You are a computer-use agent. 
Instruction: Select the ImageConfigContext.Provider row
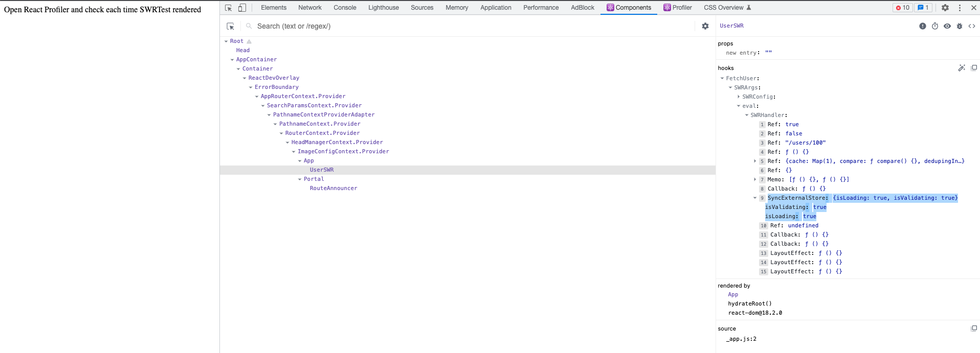(x=343, y=151)
